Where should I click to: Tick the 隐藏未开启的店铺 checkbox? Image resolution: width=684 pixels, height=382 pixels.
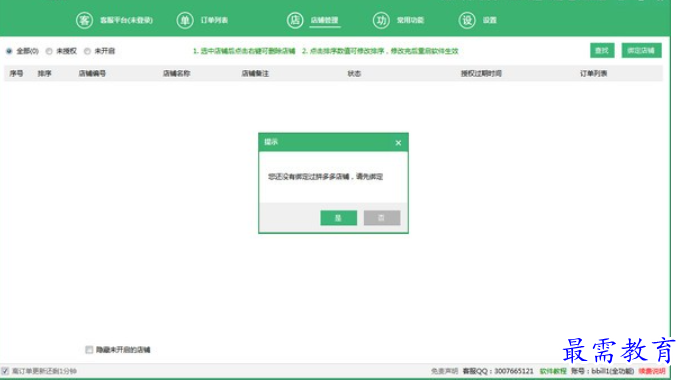click(89, 350)
